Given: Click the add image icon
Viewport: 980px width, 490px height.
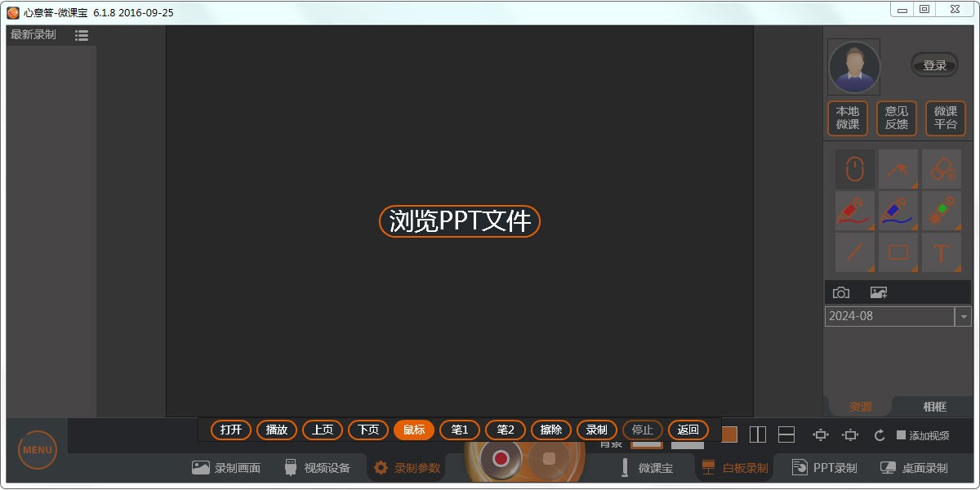Looking at the screenshot, I should click(x=879, y=292).
